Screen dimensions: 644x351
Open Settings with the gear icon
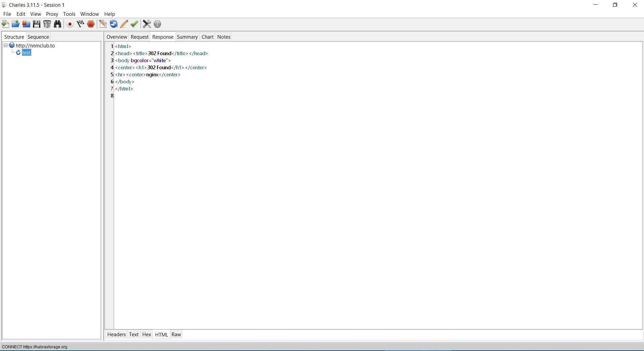157,24
